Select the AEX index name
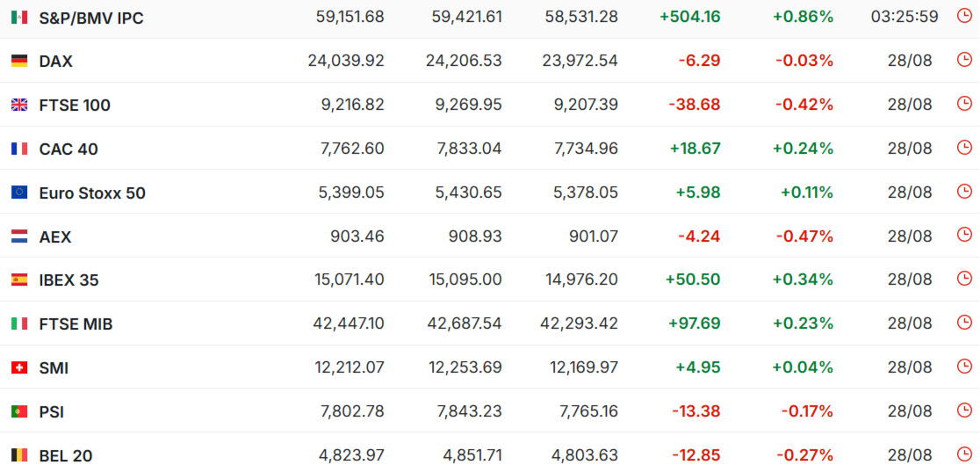The height and width of the screenshot is (472, 980). tap(55, 236)
